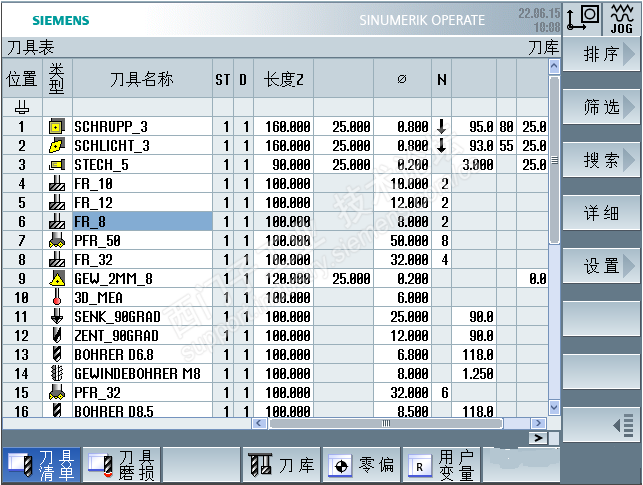Click the horizontal softkey continue arrow
Viewport: 643px width, 485px height.
point(538,438)
